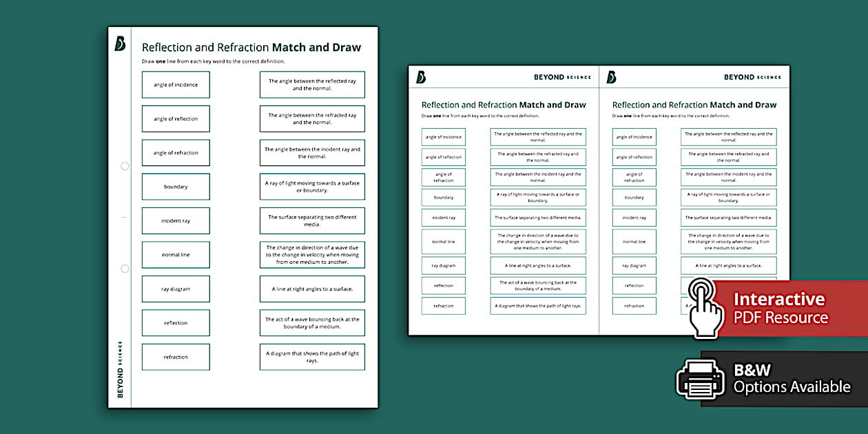Click the Beyond logo atop the rightmost preview page

click(611, 77)
